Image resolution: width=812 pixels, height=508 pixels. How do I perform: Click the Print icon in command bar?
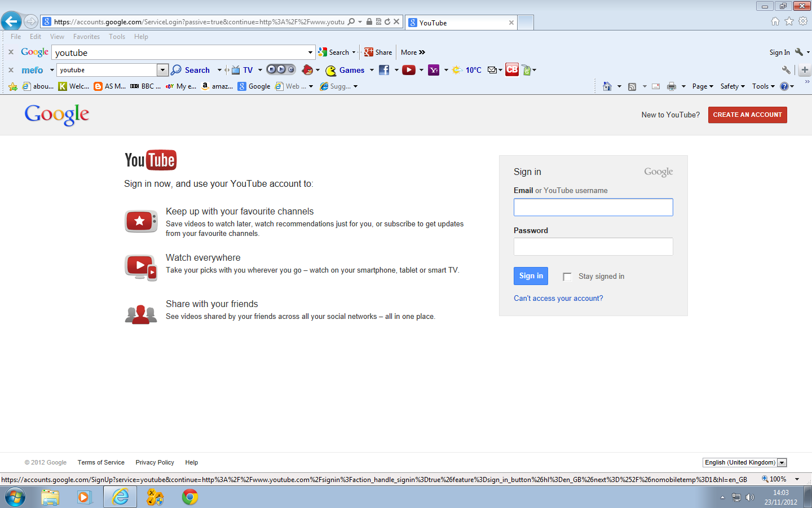(x=671, y=86)
